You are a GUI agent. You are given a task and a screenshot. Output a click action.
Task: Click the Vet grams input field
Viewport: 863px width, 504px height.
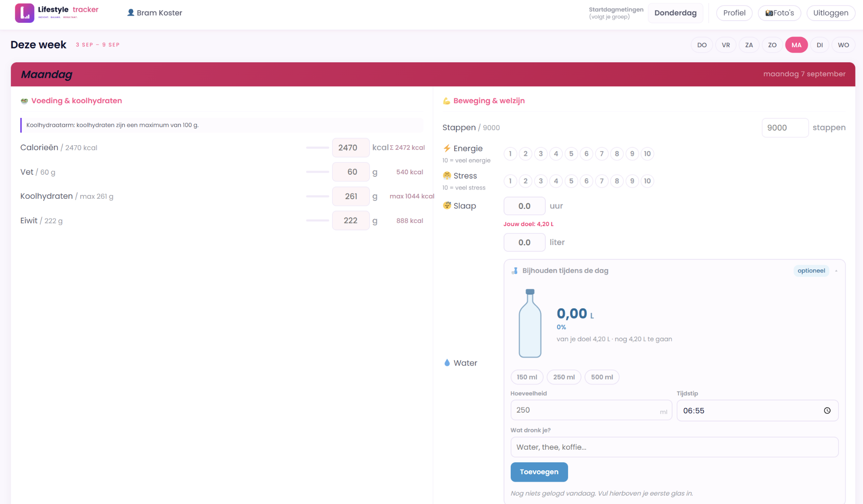[x=351, y=172]
